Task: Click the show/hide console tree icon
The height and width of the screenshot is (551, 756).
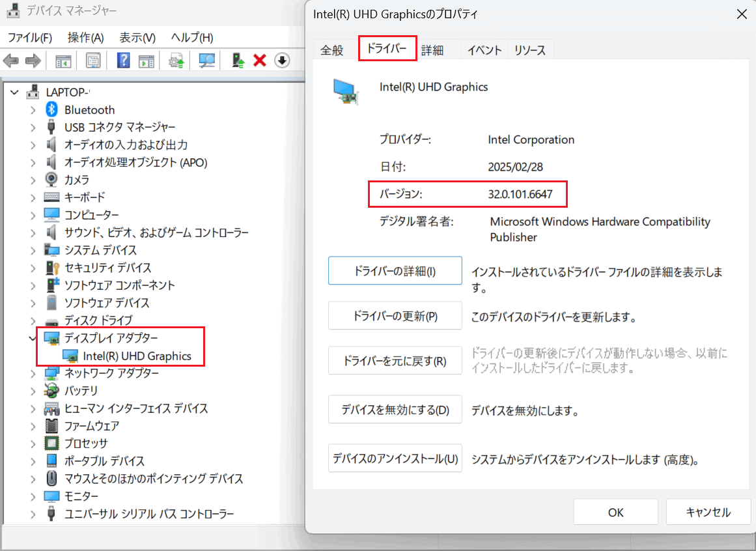Action: pos(63,61)
